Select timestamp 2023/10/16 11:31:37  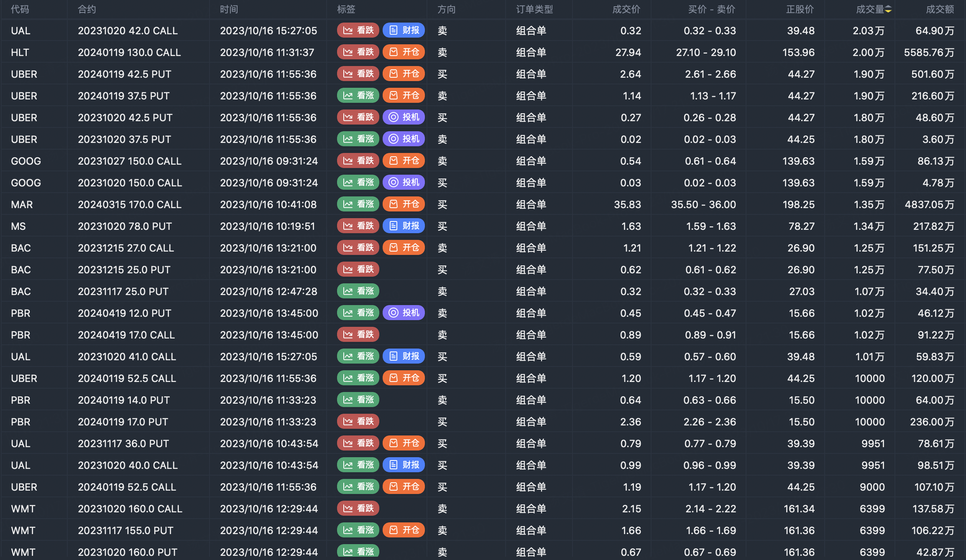267,52
